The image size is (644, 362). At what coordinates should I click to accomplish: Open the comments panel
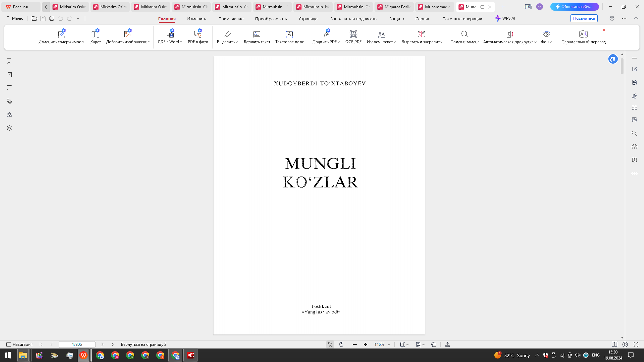pyautogui.click(x=9, y=88)
